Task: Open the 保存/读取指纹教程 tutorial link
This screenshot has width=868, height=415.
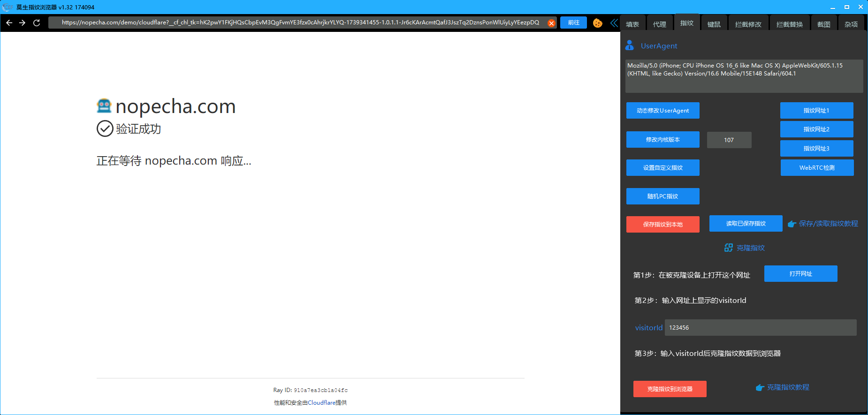Action: tap(828, 224)
